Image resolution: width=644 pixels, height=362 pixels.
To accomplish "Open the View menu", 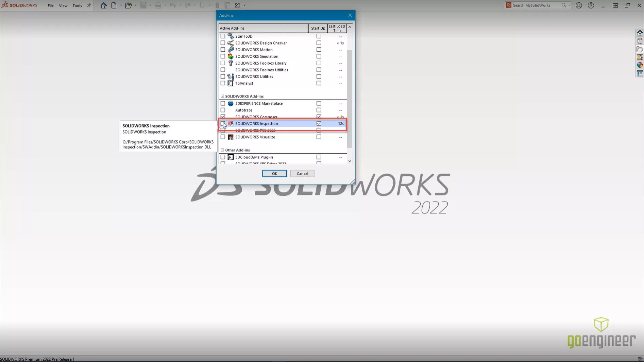I will tap(63, 5).
